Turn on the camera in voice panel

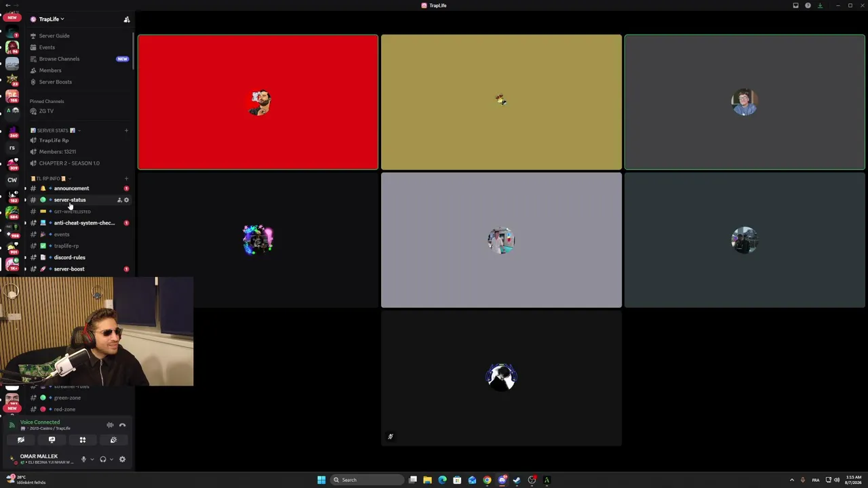pos(21,440)
